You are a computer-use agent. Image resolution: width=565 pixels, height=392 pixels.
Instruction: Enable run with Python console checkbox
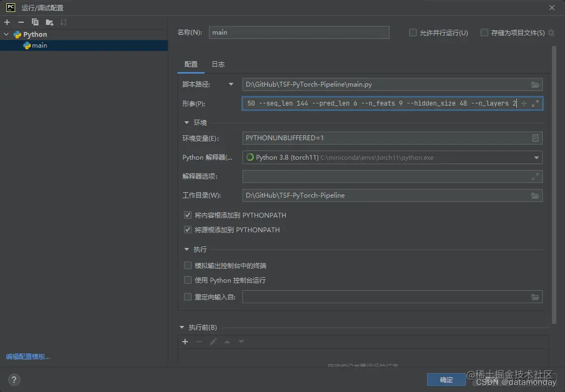(x=188, y=280)
